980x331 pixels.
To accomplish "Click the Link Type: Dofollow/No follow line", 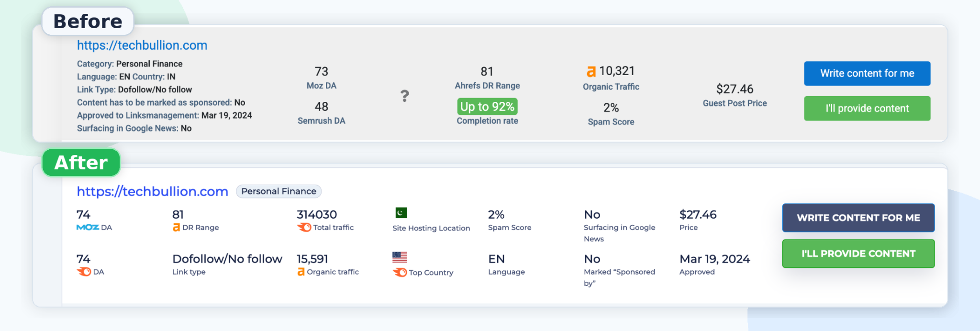I will click(x=134, y=89).
